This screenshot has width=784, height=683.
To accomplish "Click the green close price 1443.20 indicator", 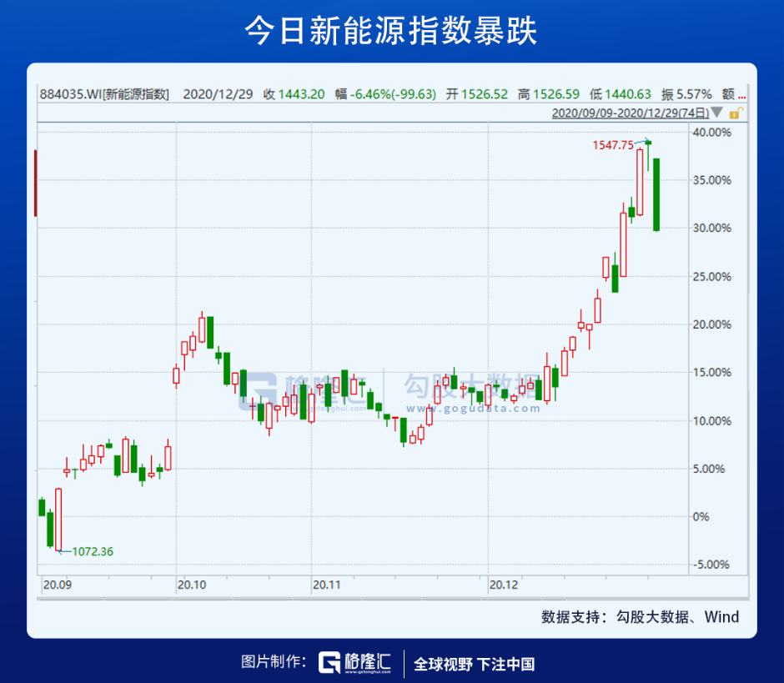I will tap(302, 94).
